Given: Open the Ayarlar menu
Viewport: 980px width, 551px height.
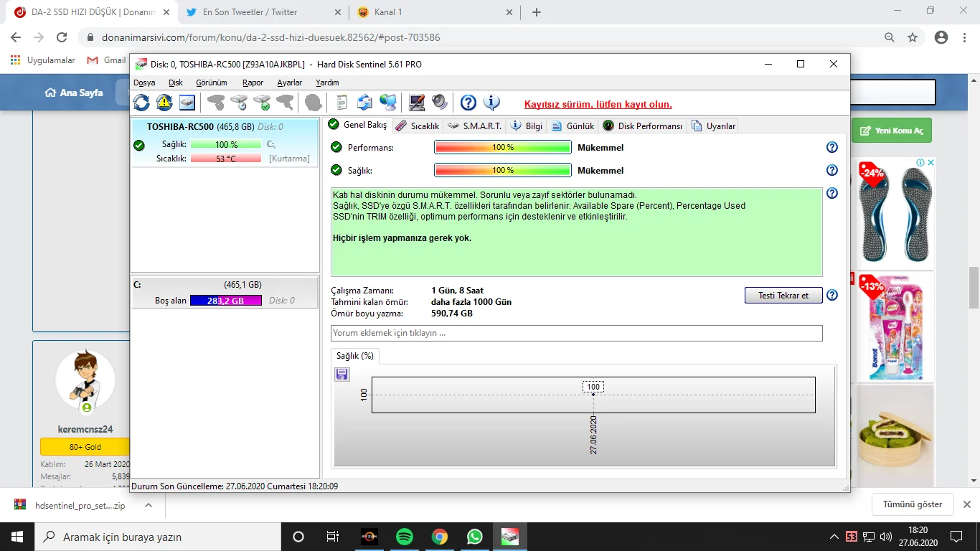Looking at the screenshot, I should (x=289, y=83).
